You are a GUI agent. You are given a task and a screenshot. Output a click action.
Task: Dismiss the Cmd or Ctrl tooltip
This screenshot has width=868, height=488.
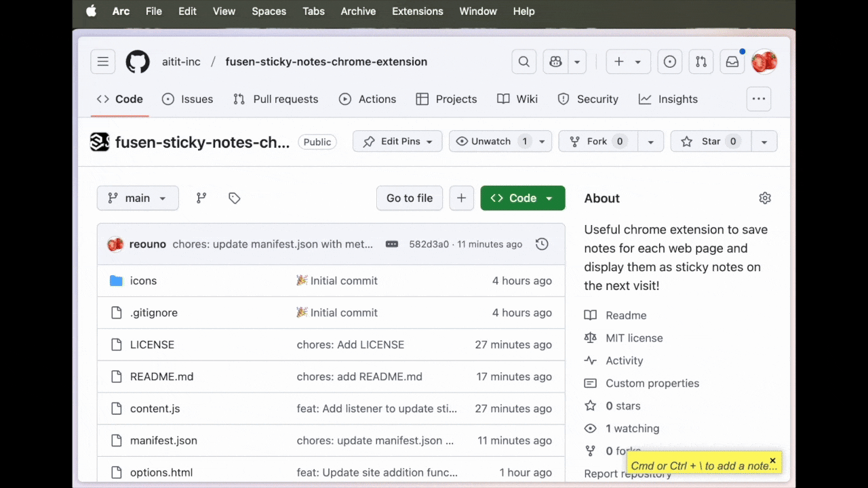click(x=772, y=462)
